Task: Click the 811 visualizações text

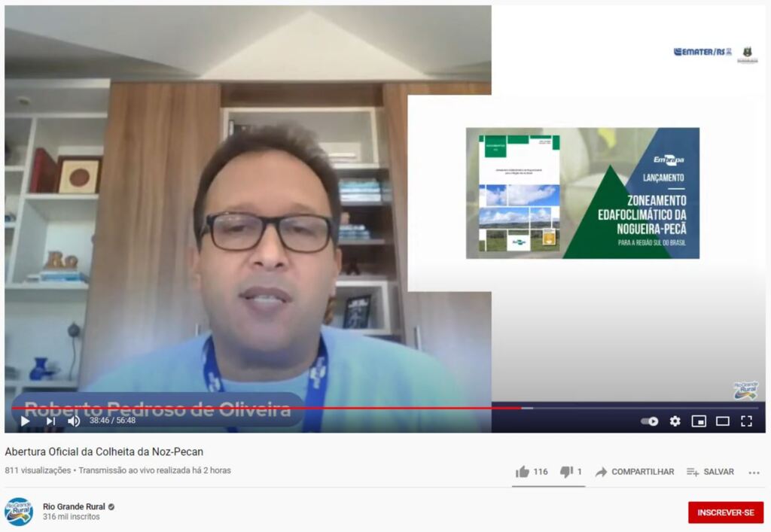Action: tap(38, 470)
